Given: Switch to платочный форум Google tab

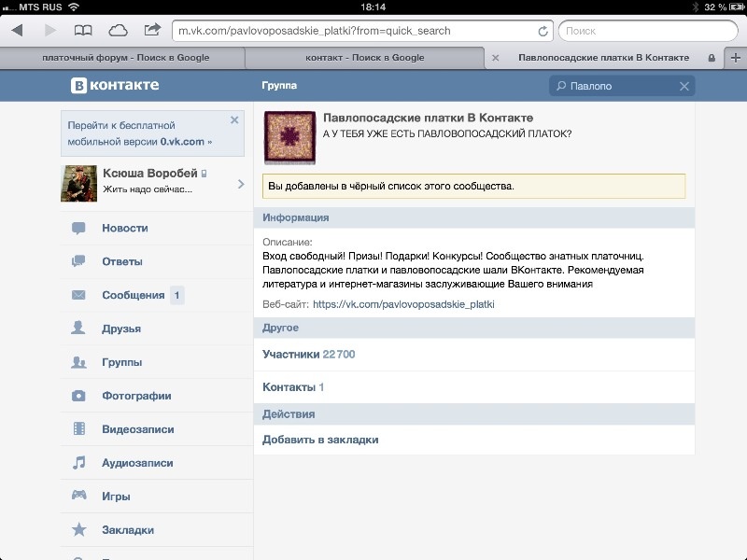Looking at the screenshot, I should coord(122,58).
